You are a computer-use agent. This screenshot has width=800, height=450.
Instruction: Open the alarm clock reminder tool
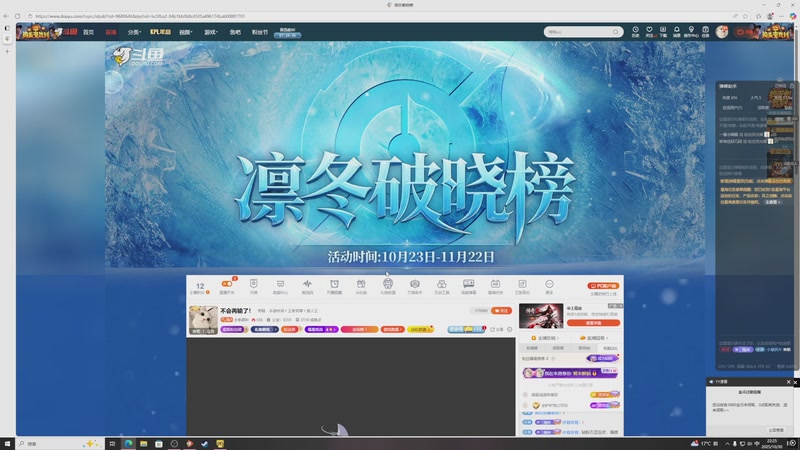[334, 284]
